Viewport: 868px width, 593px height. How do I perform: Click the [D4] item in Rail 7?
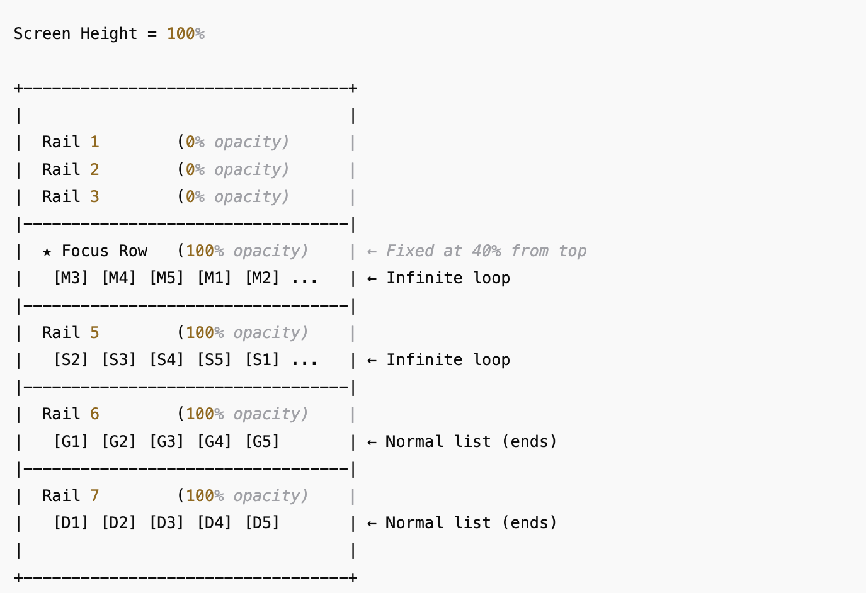tap(215, 523)
